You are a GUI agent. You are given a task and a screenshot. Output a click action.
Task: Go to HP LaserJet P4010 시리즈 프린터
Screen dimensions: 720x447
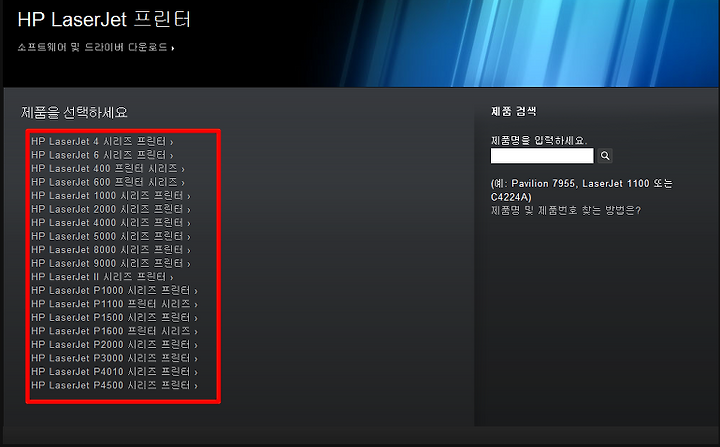[114, 372]
